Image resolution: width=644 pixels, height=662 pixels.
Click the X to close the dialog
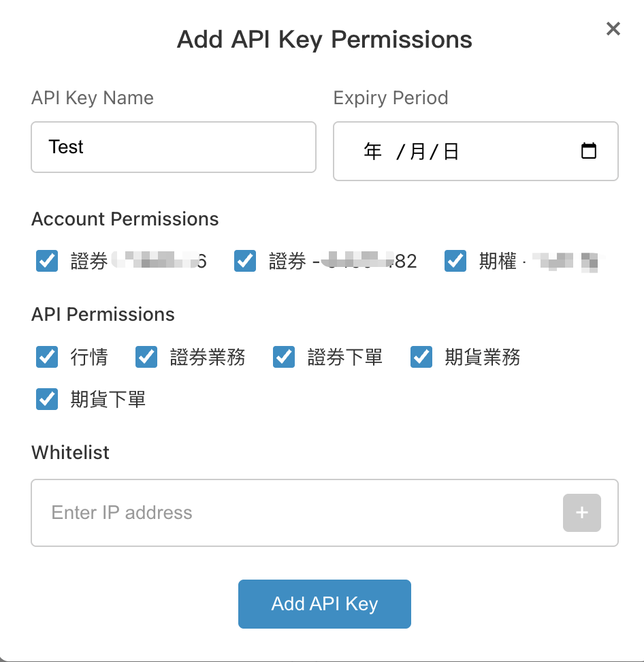612,29
